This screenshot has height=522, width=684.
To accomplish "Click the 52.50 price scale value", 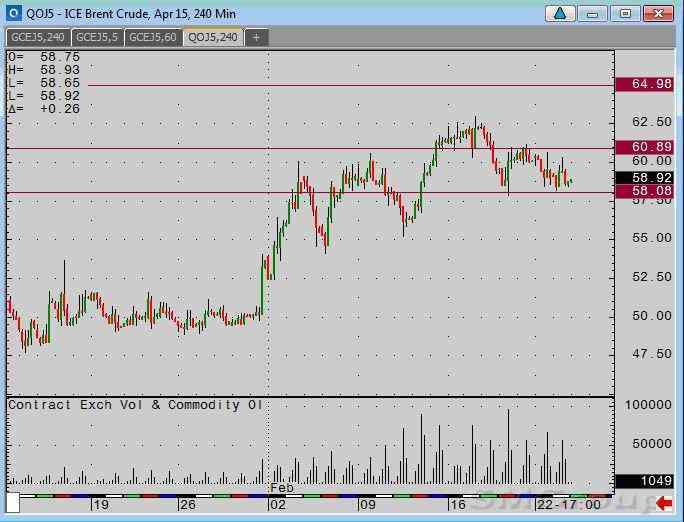I will pyautogui.click(x=652, y=277).
